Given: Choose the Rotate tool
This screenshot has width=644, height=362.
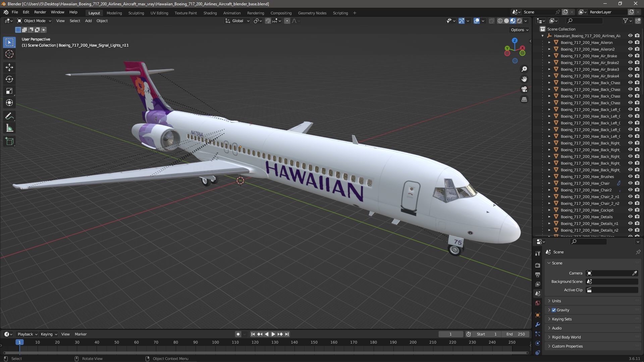Looking at the screenshot, I should point(9,79).
